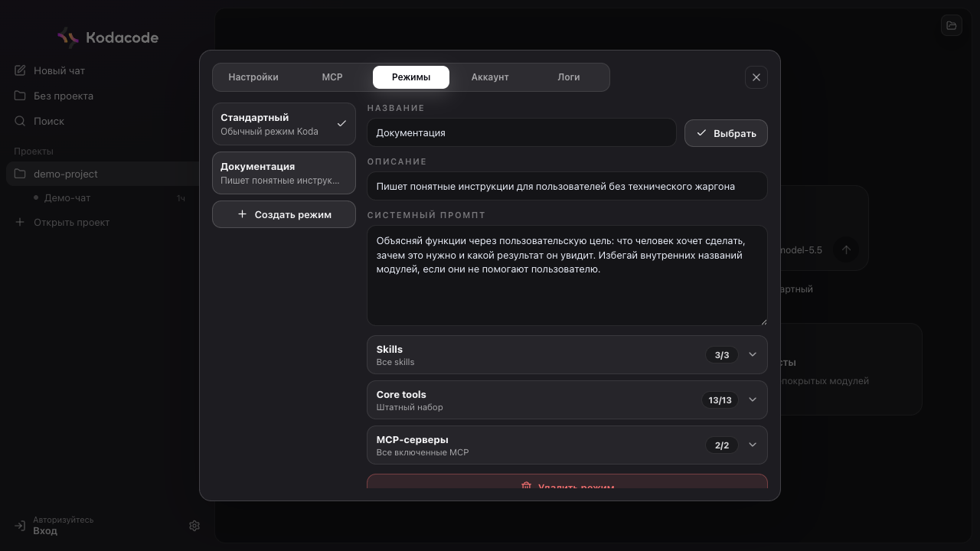The height and width of the screenshot is (551, 980).
Task: Click the MCP-серверы chevron arrow
Action: point(753,445)
